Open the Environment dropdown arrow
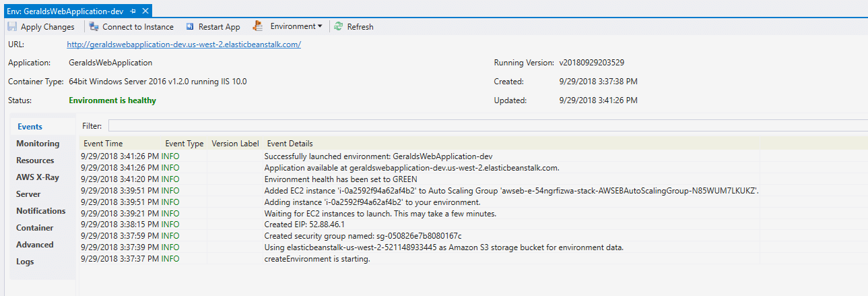Screen dimensions: 868x296 [320, 27]
